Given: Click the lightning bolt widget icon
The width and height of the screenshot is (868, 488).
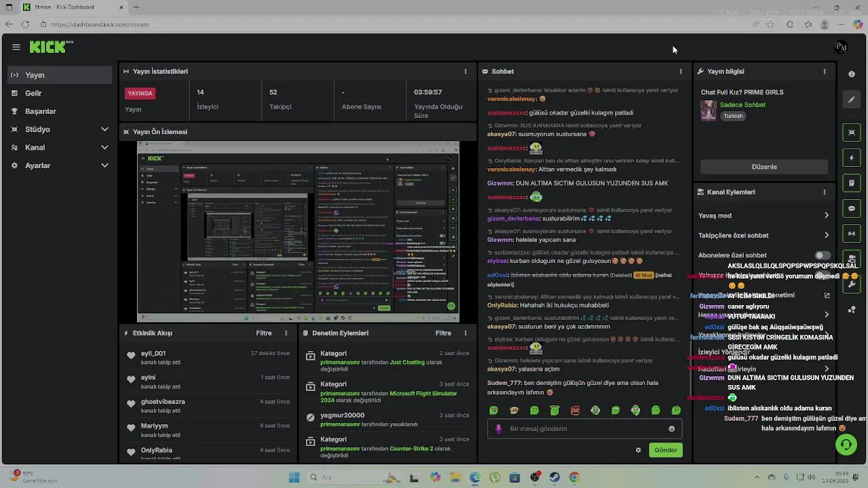Looking at the screenshot, I should 852,158.
